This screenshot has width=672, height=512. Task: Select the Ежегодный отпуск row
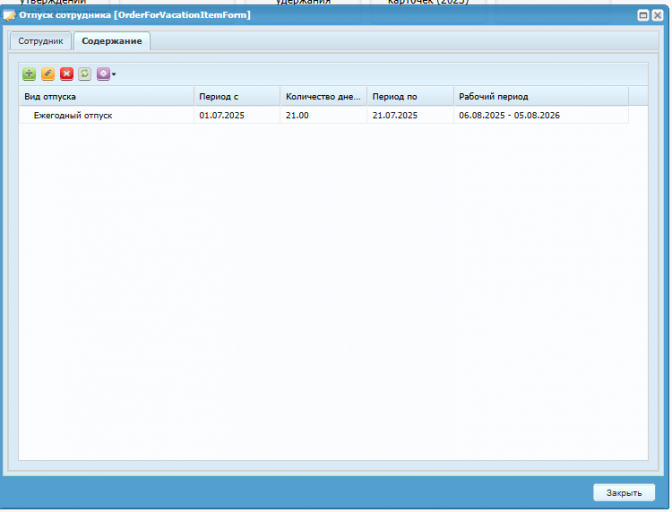pyautogui.click(x=324, y=115)
